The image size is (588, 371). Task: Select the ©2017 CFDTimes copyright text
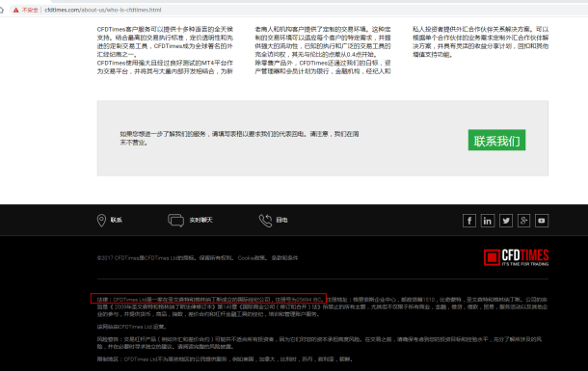[165, 258]
